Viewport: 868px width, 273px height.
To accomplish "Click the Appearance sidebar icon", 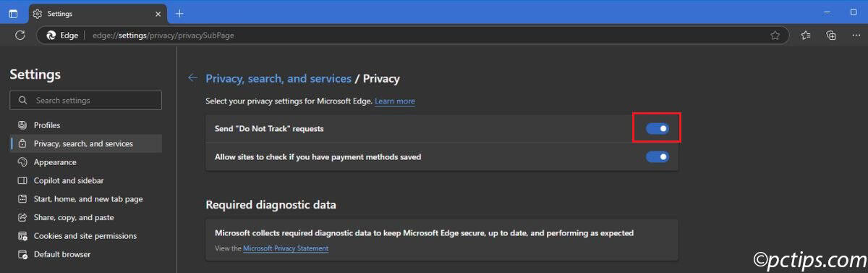I will (x=22, y=162).
